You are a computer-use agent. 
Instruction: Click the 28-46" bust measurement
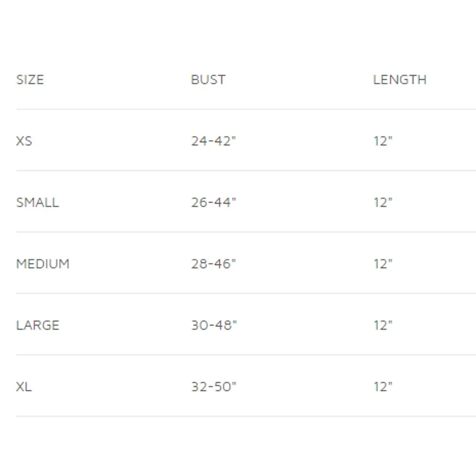213,264
